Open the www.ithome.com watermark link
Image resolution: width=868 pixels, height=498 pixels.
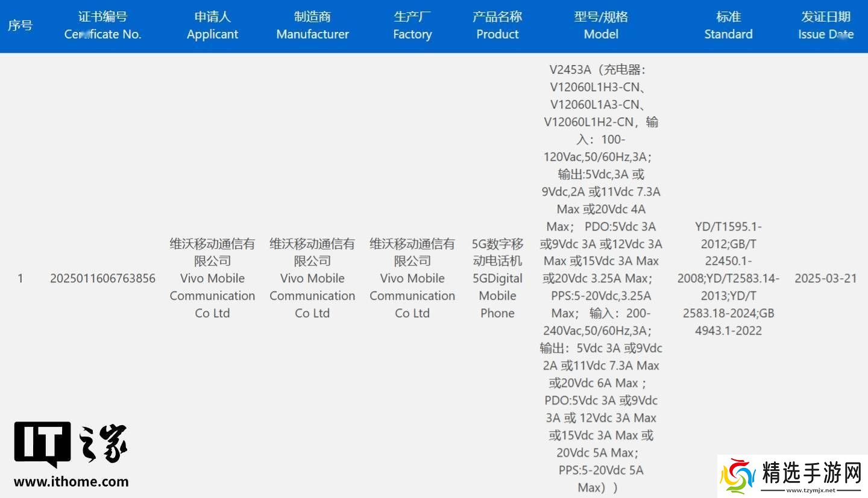(71, 482)
